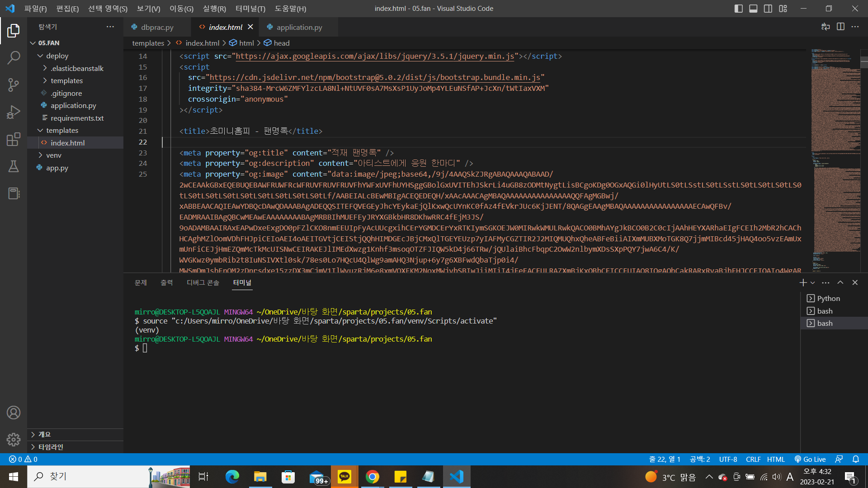
Task: Show hidden system tray icons
Action: coord(709,477)
